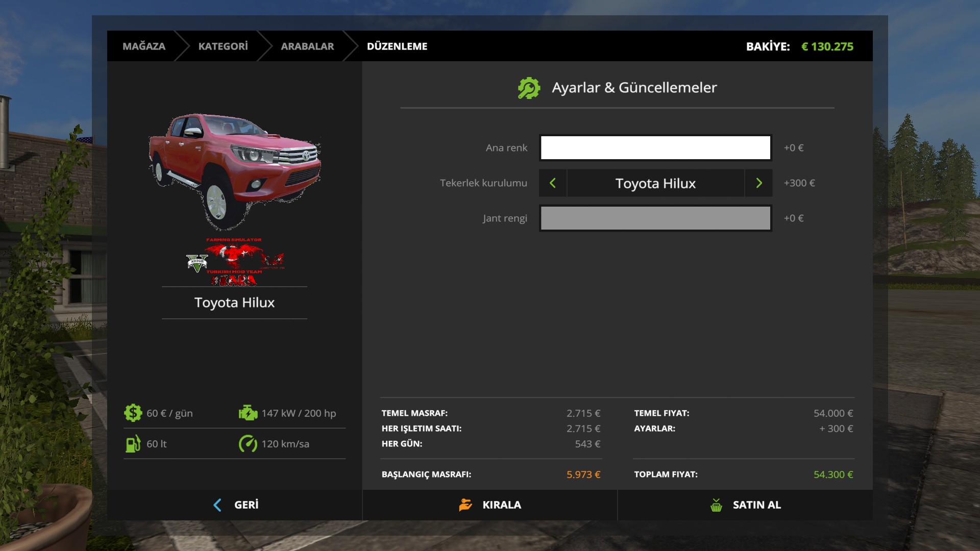
Task: Click the green shopping basket icon
Action: pyautogui.click(x=716, y=505)
